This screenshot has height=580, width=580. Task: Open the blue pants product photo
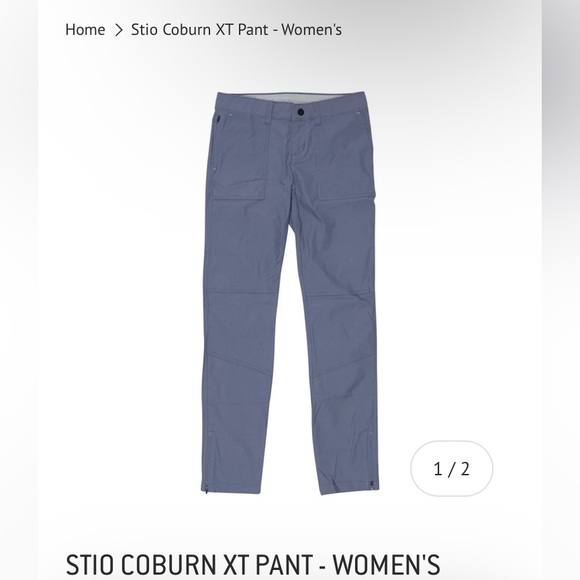pyautogui.click(x=291, y=293)
